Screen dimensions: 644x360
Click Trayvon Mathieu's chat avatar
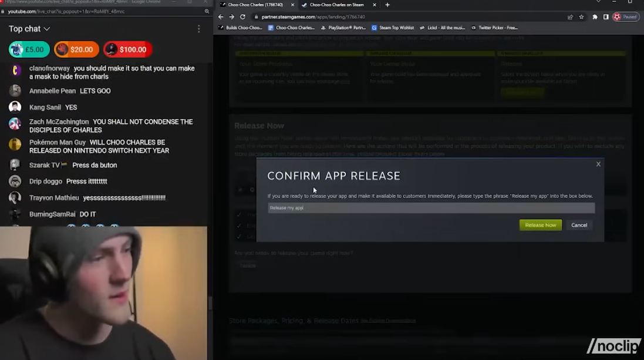[x=15, y=197]
